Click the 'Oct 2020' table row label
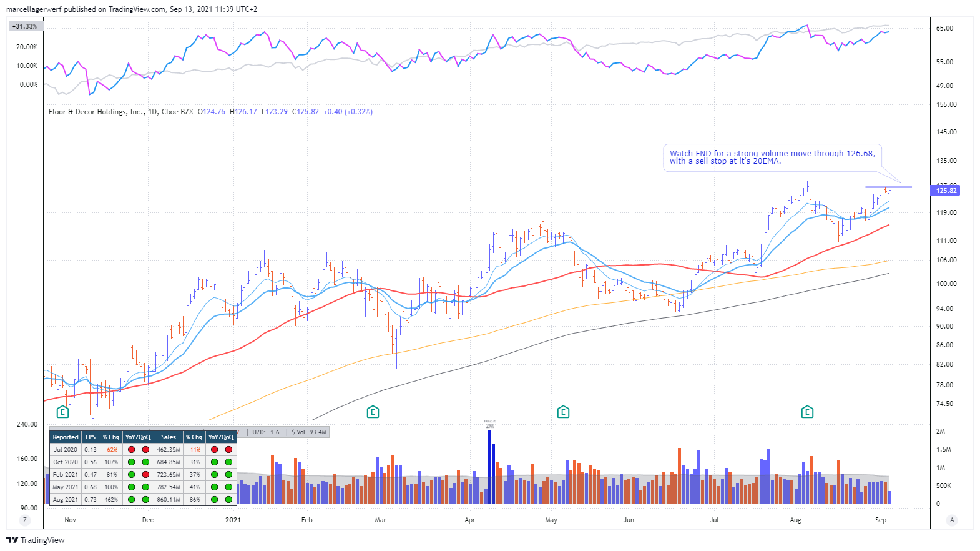Viewport: 980px width, 551px height. click(x=66, y=462)
